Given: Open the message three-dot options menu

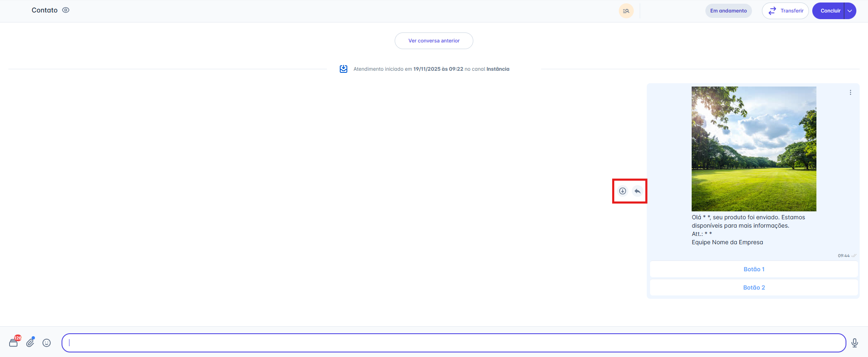Looking at the screenshot, I should pyautogui.click(x=851, y=92).
